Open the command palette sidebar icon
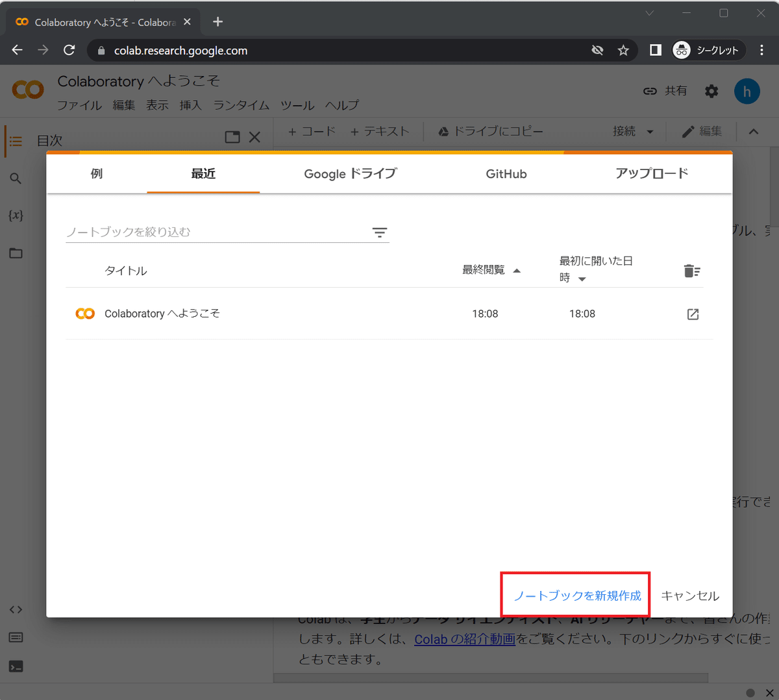This screenshot has width=779, height=700. [16, 638]
